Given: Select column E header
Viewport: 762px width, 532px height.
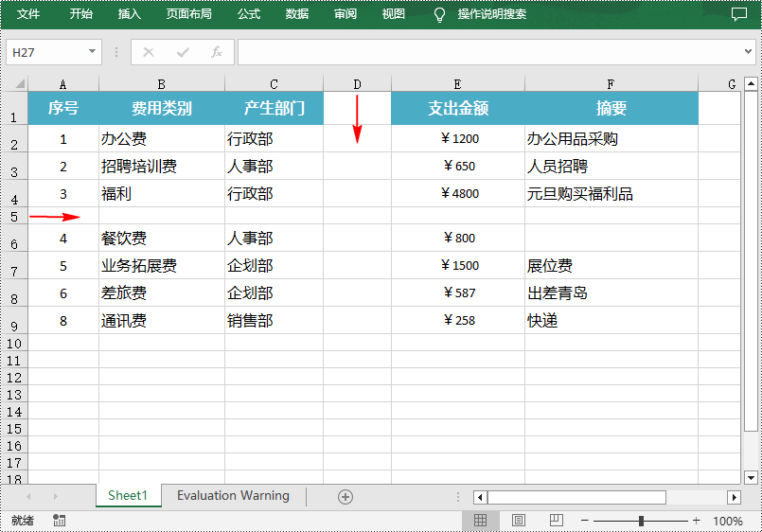Looking at the screenshot, I should tap(458, 84).
